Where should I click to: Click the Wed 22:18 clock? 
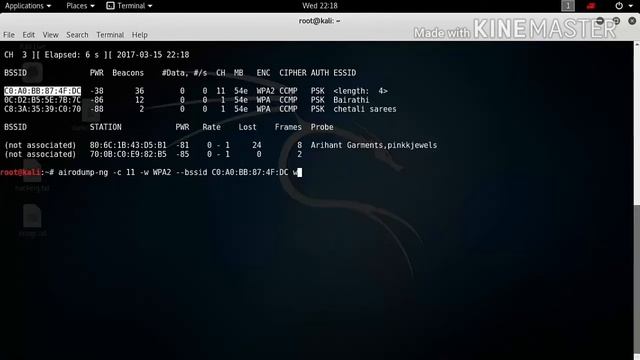[x=320, y=6]
